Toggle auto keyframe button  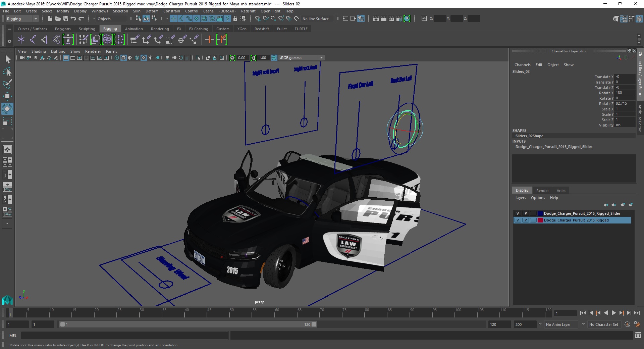(x=627, y=325)
